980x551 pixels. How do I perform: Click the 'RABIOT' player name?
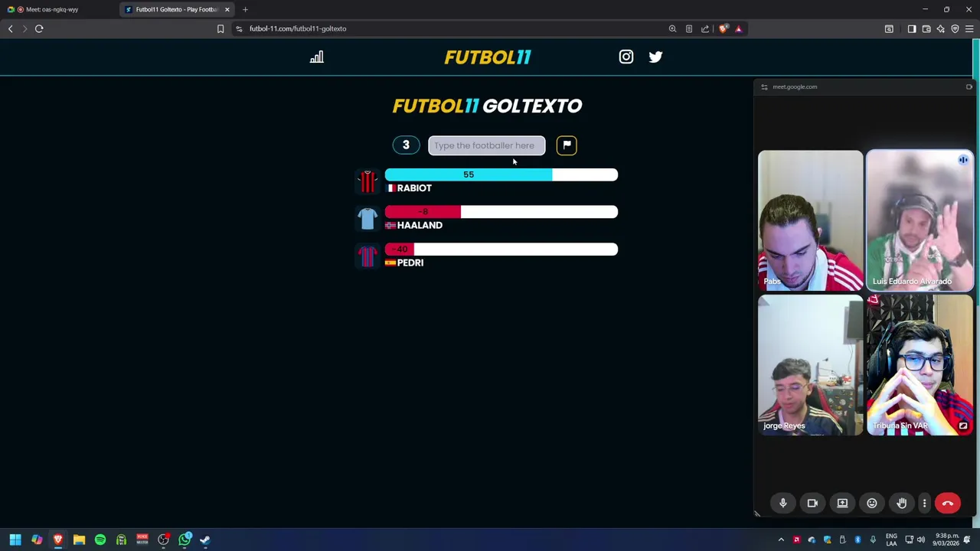click(x=414, y=188)
